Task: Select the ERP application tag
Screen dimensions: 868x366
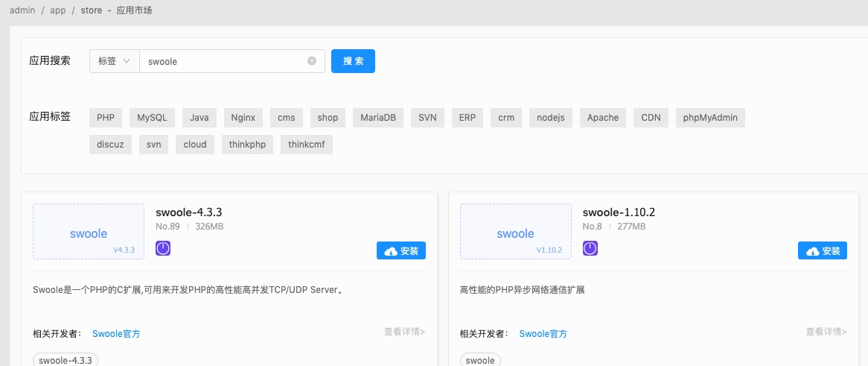Action: (467, 118)
